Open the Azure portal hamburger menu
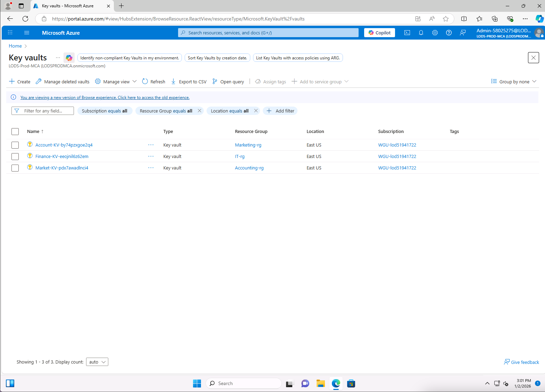This screenshot has height=392, width=545. [27, 33]
